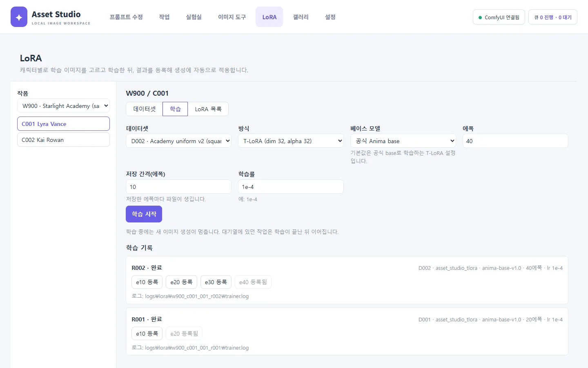Switch to 이미지 도구 nav tab
The width and height of the screenshot is (588, 368).
click(x=232, y=17)
